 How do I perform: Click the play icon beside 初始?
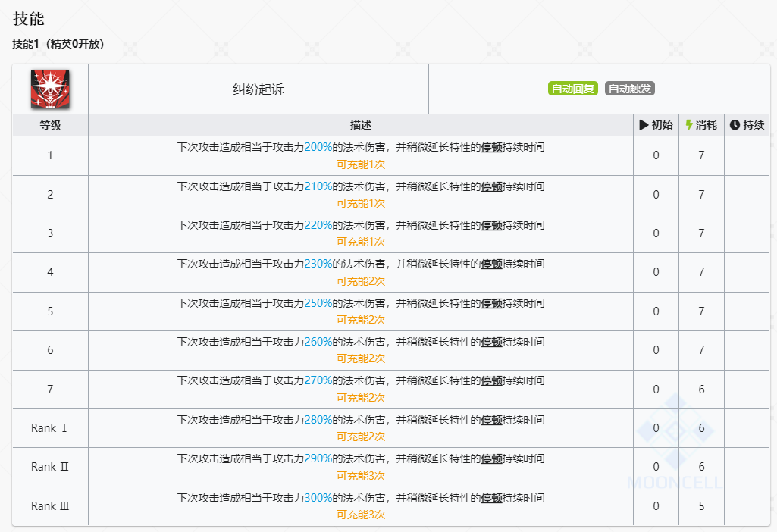pyautogui.click(x=644, y=125)
